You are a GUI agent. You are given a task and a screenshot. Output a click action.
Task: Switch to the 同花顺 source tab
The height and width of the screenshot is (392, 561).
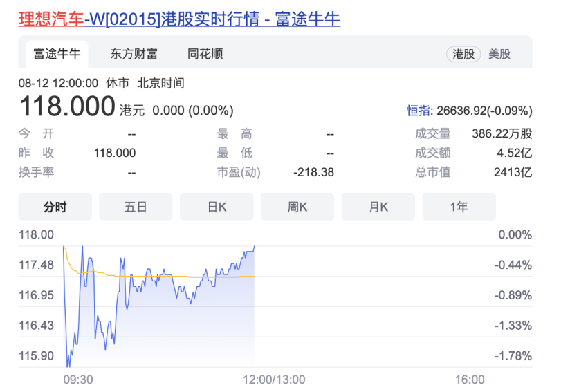coord(205,53)
